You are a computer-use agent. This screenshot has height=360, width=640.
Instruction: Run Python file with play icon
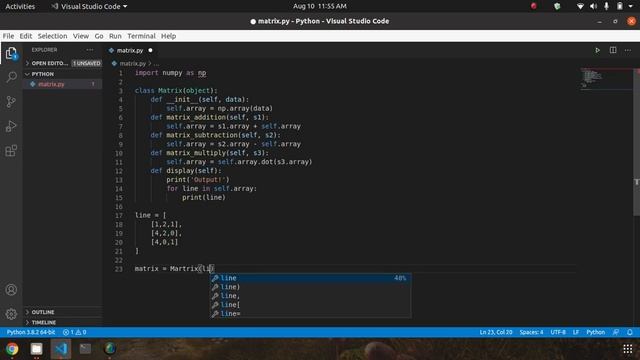(x=597, y=50)
